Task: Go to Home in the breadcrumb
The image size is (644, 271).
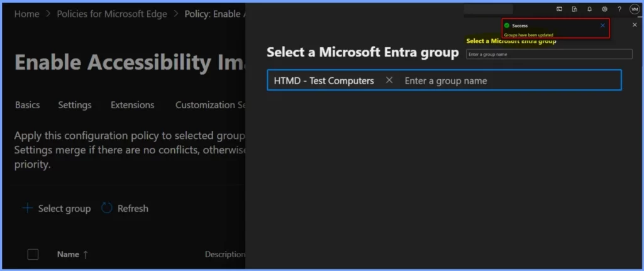Action: click(26, 14)
